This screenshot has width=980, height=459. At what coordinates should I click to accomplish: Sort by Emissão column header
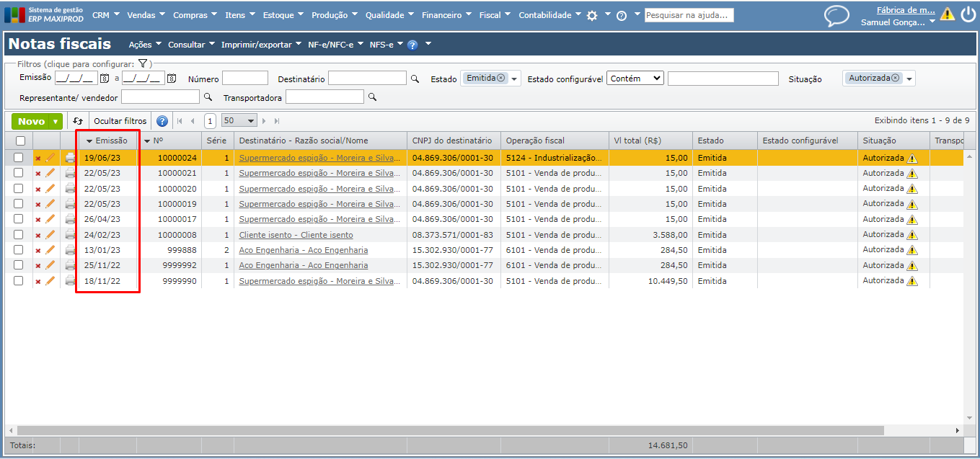[x=107, y=141]
